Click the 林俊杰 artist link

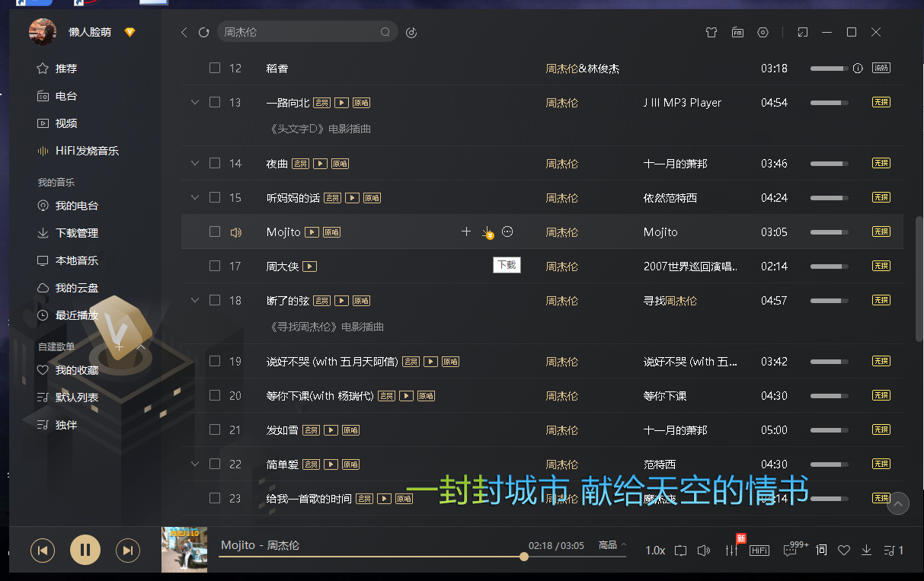pos(603,69)
